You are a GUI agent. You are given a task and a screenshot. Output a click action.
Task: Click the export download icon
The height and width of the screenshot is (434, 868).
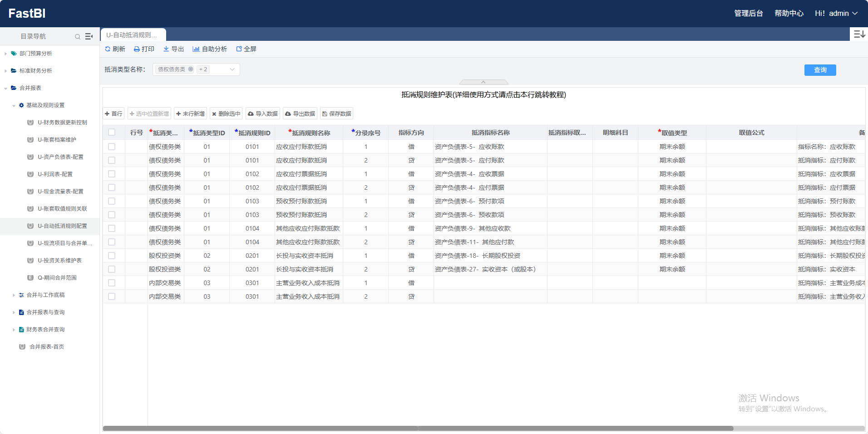[x=166, y=49]
